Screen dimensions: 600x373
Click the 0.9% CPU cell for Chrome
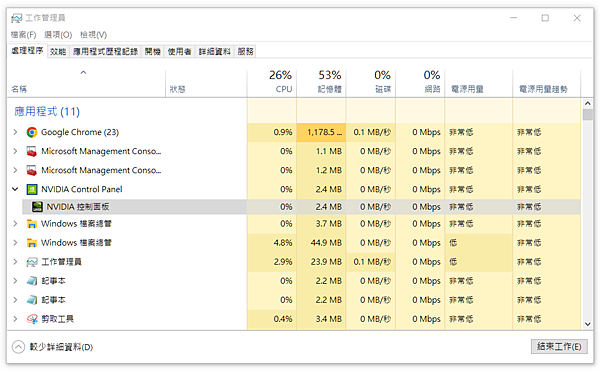(x=272, y=132)
